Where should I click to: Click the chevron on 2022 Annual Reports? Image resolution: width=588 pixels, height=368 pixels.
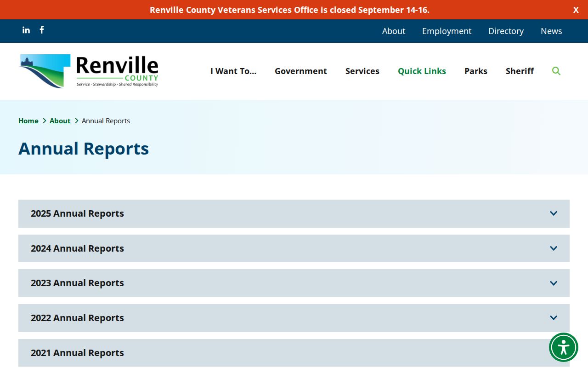pyautogui.click(x=554, y=318)
